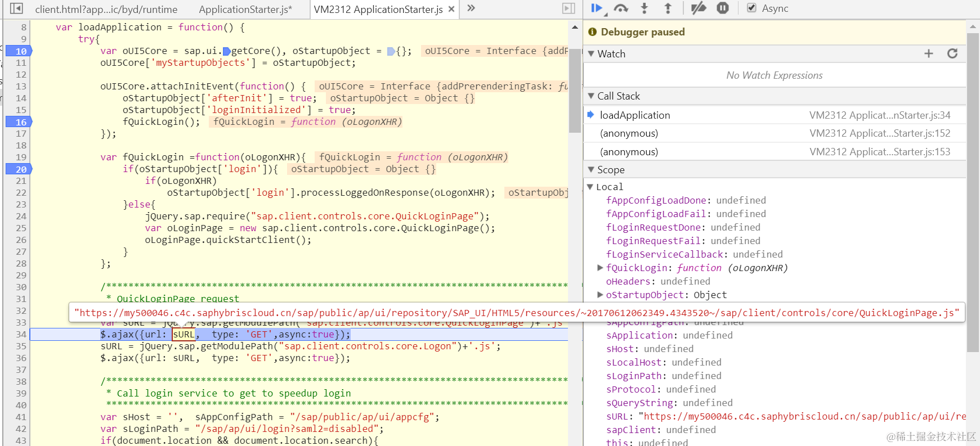The height and width of the screenshot is (446, 980).
Task: Step out of current function
Action: [668, 8]
